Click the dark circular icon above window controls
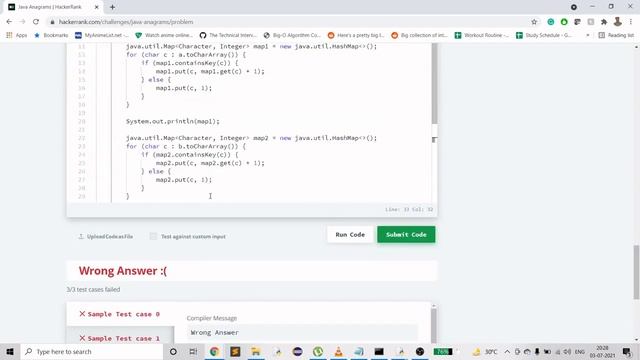 point(574,7)
